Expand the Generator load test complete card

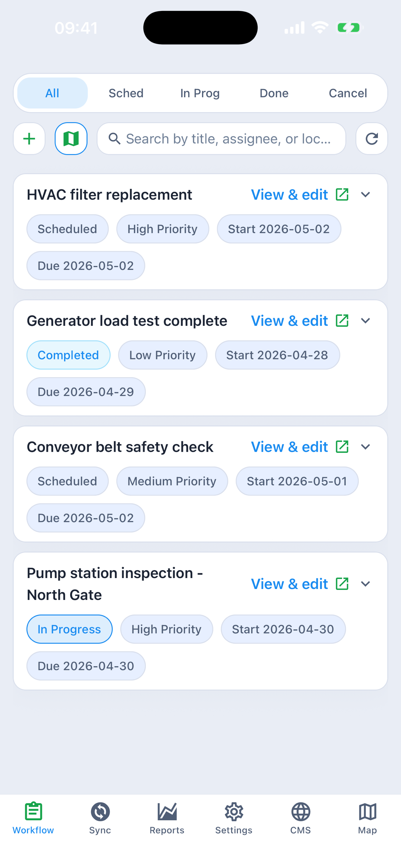click(x=365, y=321)
